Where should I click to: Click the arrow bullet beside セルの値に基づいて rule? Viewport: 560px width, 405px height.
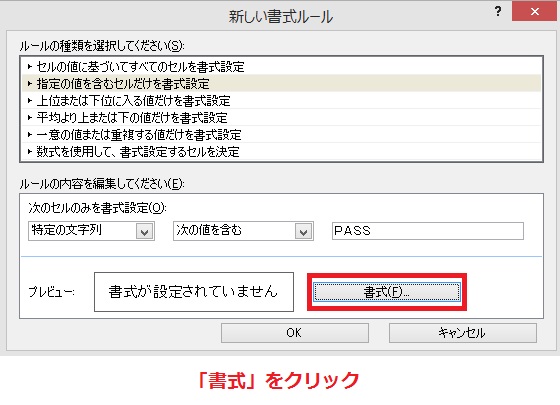tap(30, 66)
